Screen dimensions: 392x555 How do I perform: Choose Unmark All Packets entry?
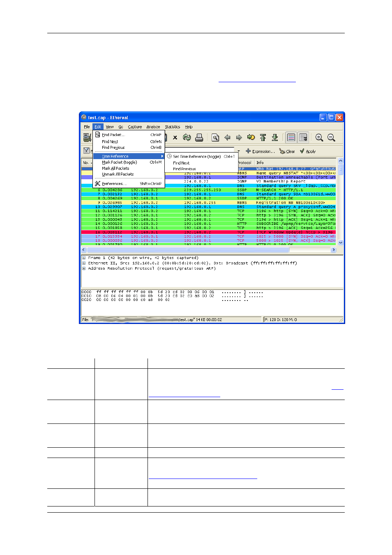[129, 174]
